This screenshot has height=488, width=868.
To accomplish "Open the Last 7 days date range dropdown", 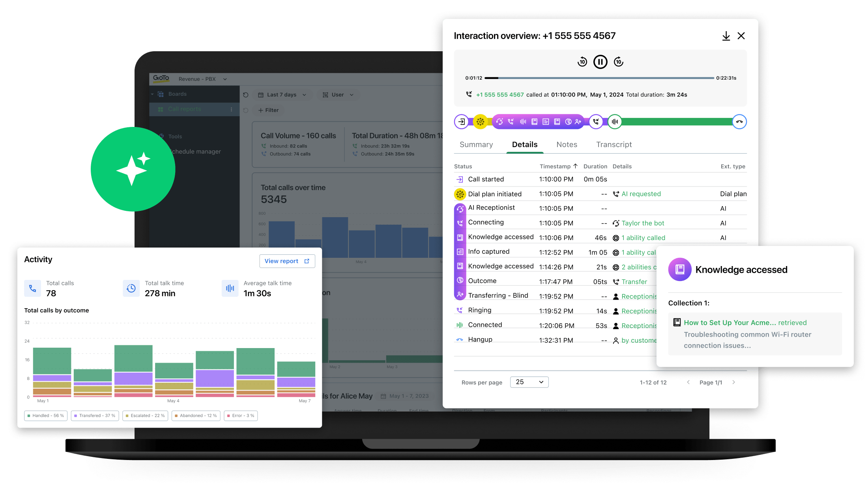I will (282, 95).
